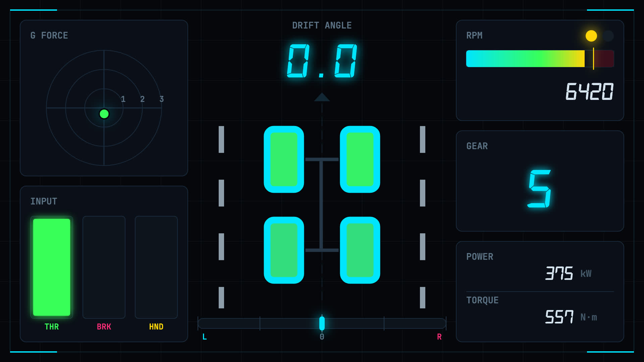This screenshot has height=362, width=644.
Task: Click the unlit dark shift light
Action: click(x=608, y=36)
